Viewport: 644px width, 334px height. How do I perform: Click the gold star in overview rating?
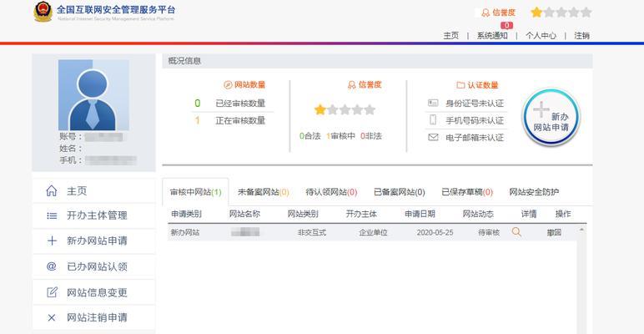pos(320,109)
